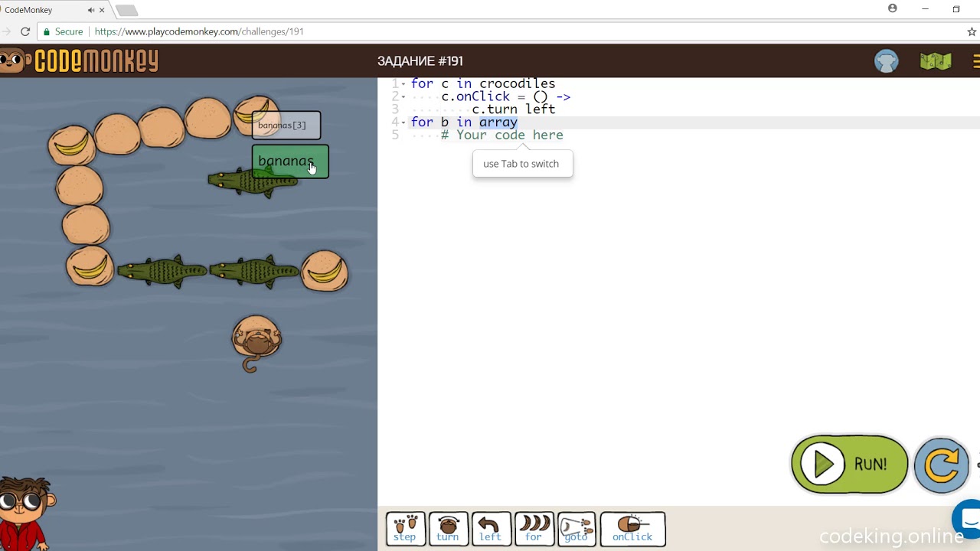Image resolution: width=980 pixels, height=551 pixels.
Task: Bookmark page with the star icon
Action: (x=972, y=31)
